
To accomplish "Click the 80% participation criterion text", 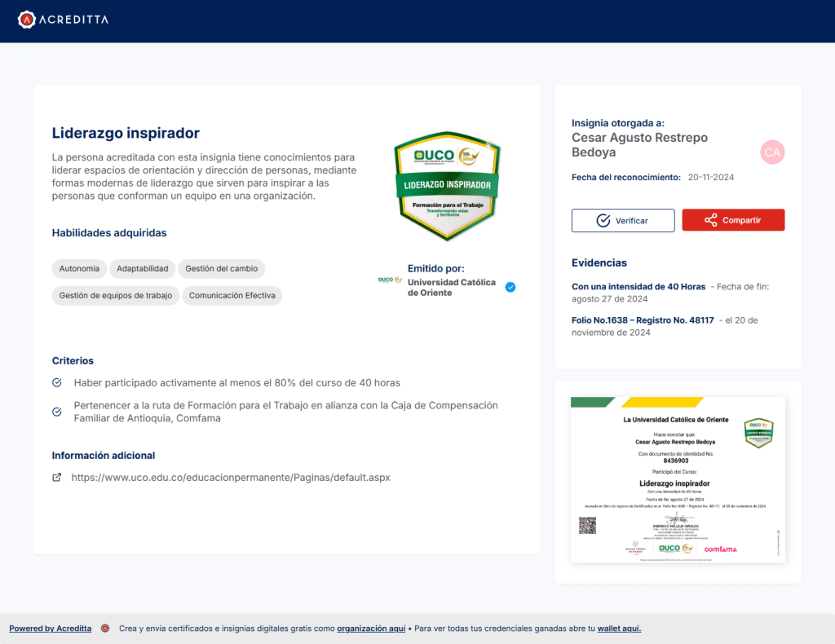I will 237,382.
